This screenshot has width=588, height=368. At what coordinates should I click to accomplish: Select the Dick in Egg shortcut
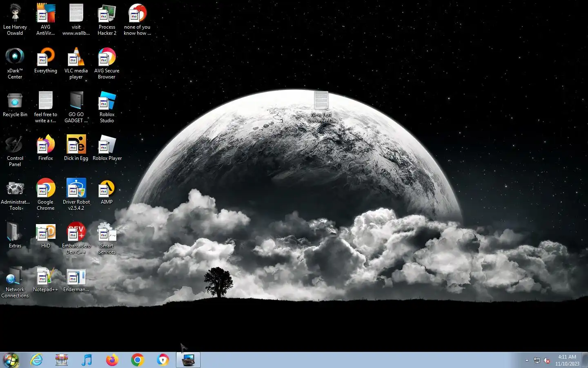point(76,148)
